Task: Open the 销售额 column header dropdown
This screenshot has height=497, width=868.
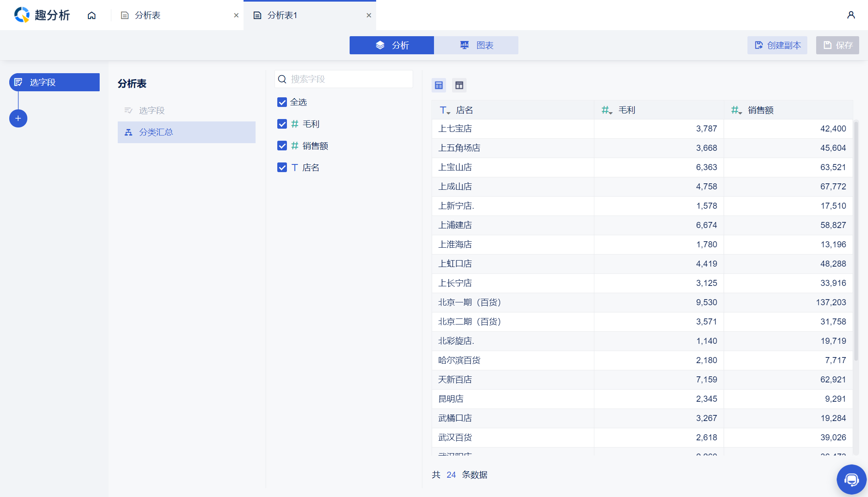Action: (736, 110)
